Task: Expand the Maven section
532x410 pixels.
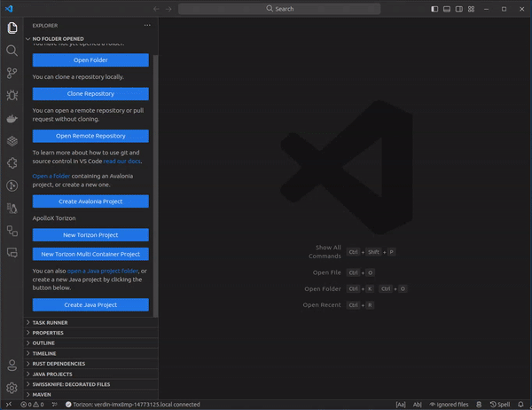Action: 91,394
